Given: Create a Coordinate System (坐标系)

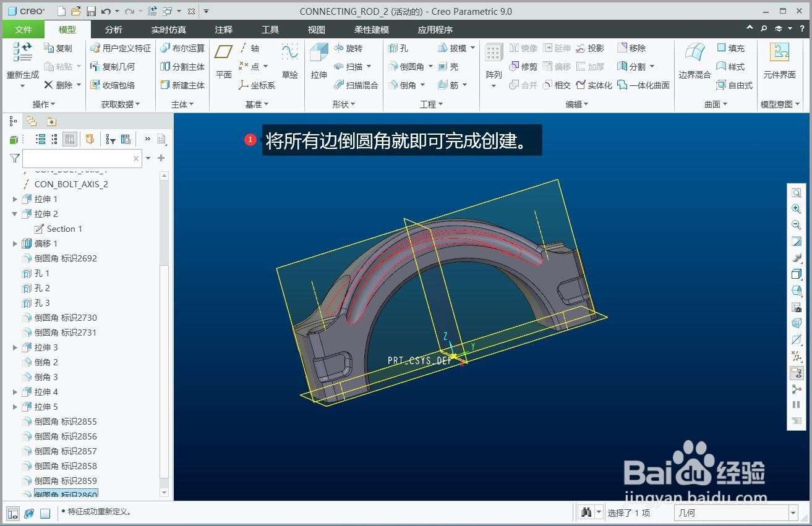Looking at the screenshot, I should click(x=257, y=85).
